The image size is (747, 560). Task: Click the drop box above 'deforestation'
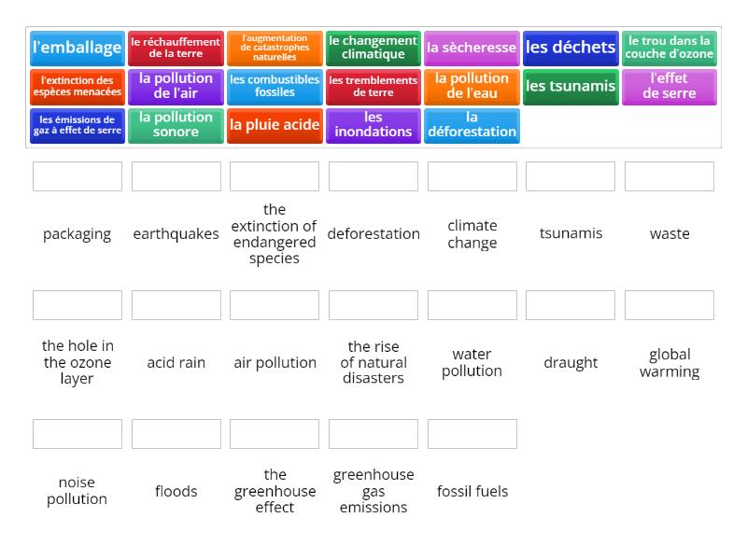pos(373,176)
